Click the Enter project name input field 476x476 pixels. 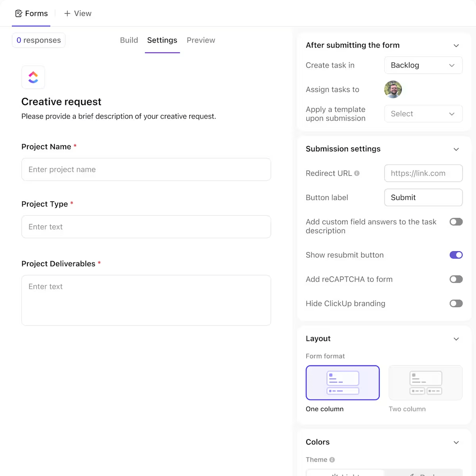point(146,169)
